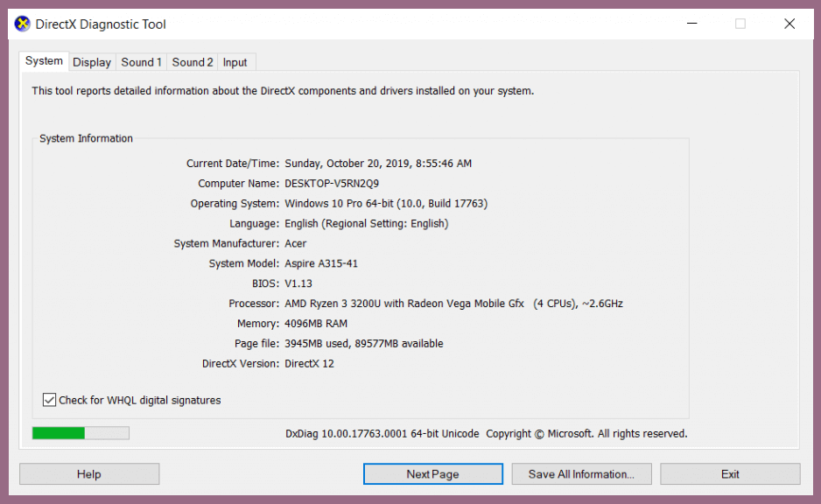Screen dimensions: 821x504
Task: Click the Windows 10 Pro operating system text
Action: pyautogui.click(x=385, y=203)
